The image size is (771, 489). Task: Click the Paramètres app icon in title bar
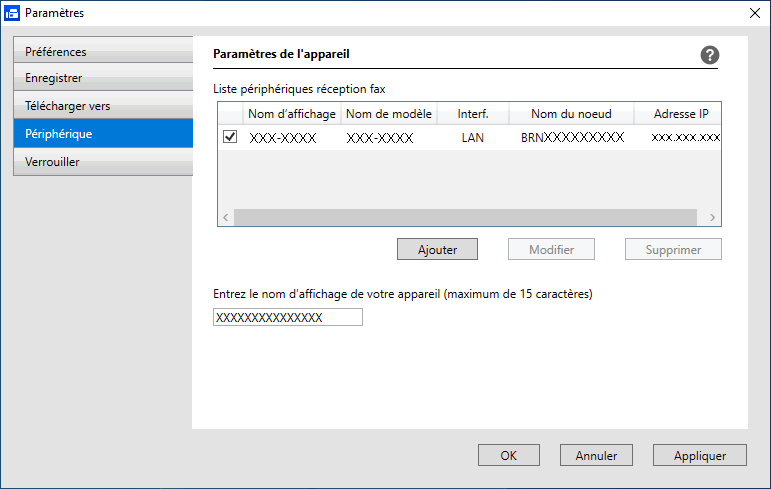tap(12, 13)
